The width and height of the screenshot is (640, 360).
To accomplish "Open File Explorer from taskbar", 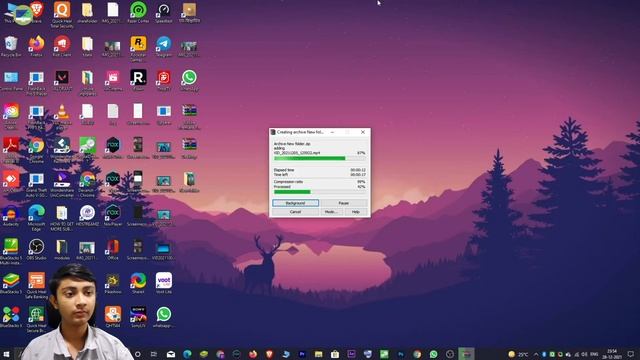I will [x=318, y=354].
